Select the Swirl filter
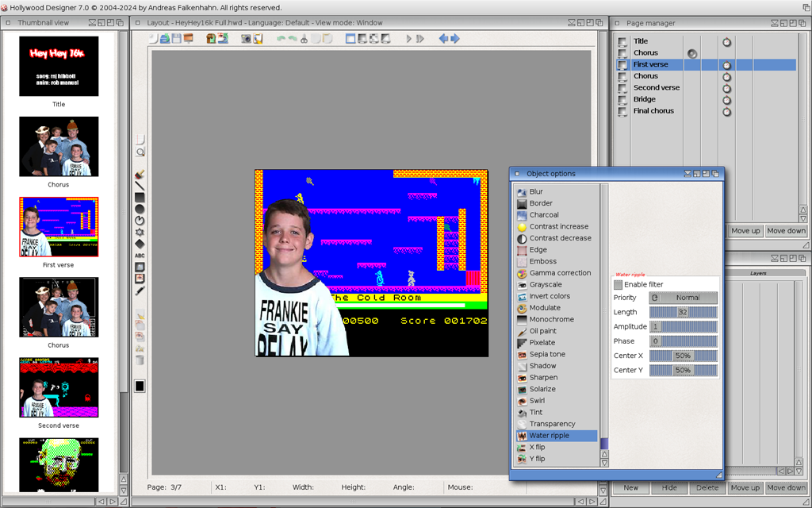Screen dimensions: 812x508 coord(557,401)
